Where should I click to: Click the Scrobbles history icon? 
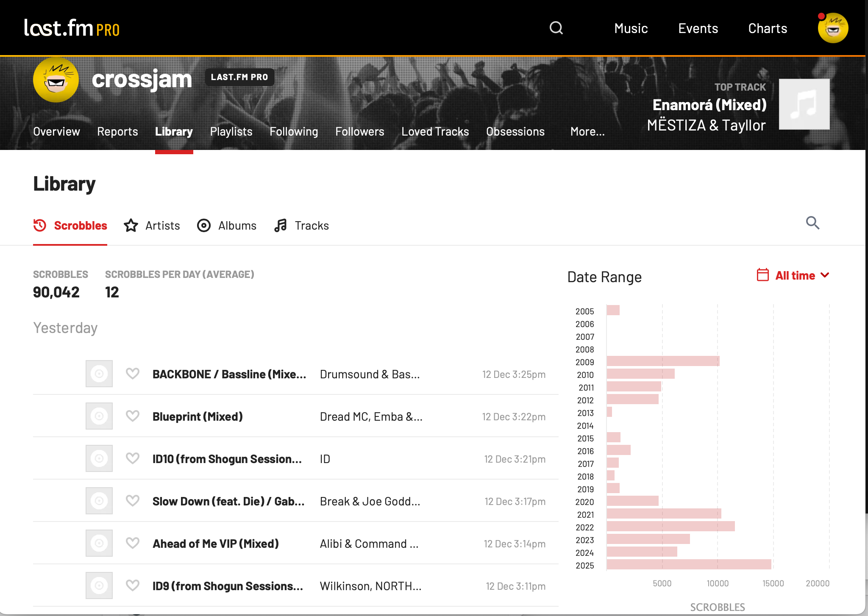coord(40,226)
